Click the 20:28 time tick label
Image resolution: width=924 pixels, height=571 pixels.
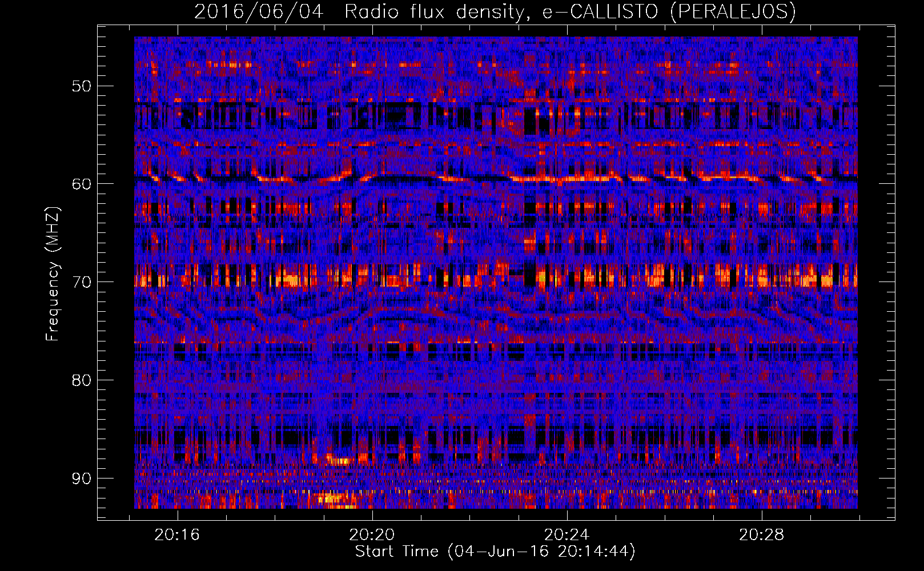762,535
